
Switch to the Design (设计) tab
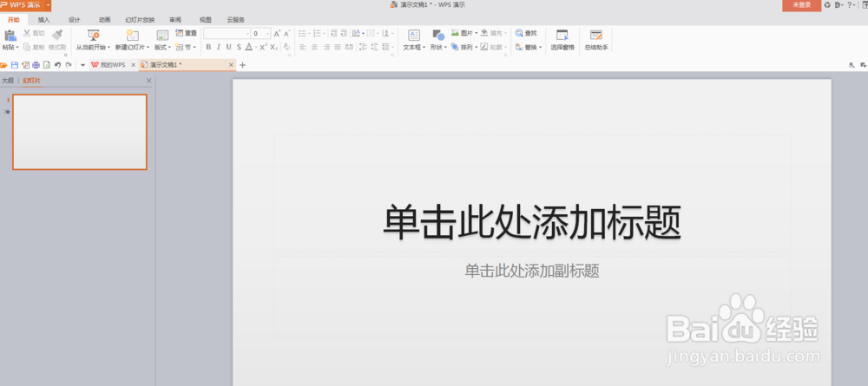coord(74,20)
